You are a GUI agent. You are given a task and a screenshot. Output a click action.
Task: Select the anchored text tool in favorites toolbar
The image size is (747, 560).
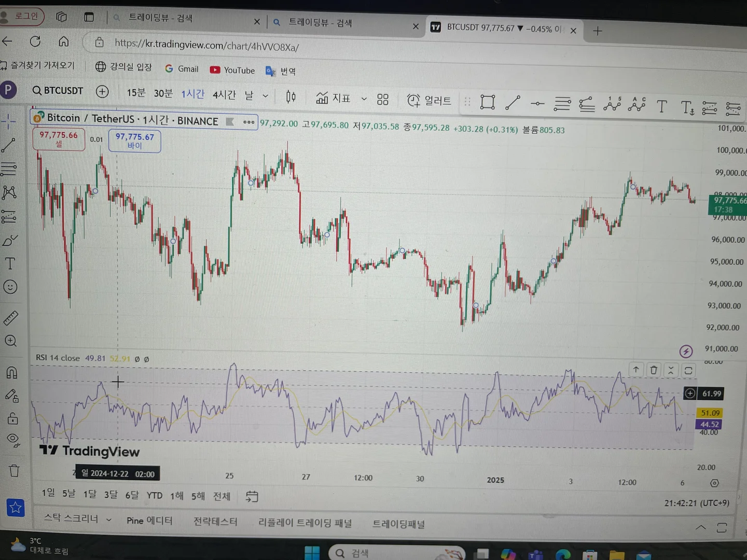pyautogui.click(x=687, y=108)
